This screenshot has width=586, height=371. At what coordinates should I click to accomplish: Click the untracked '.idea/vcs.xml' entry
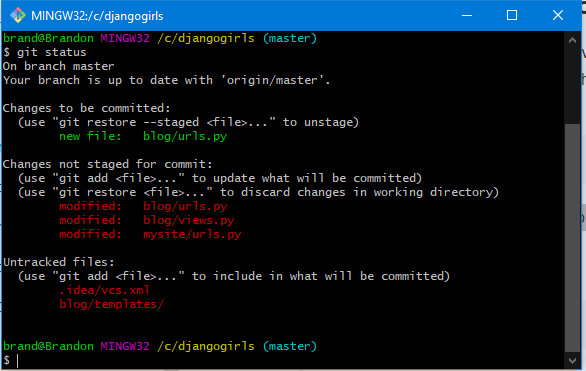pyautogui.click(x=104, y=290)
